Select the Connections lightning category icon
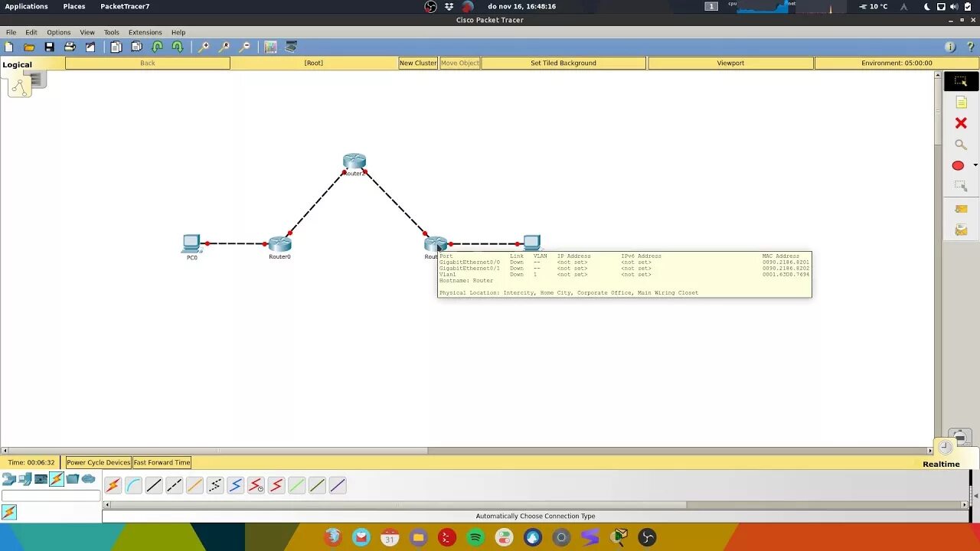The image size is (980, 551). point(57,479)
